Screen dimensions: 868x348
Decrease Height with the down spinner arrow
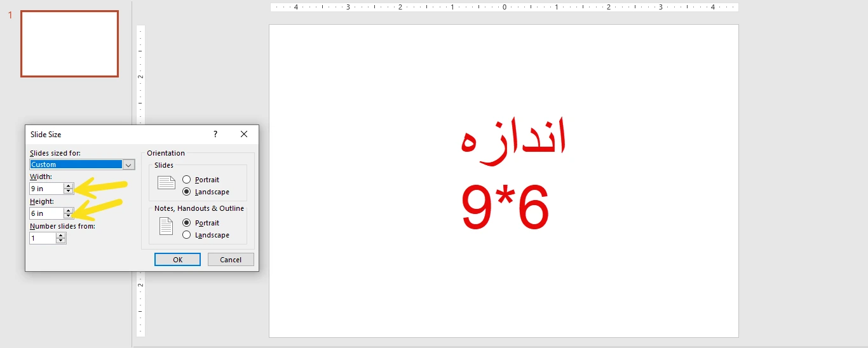(69, 216)
